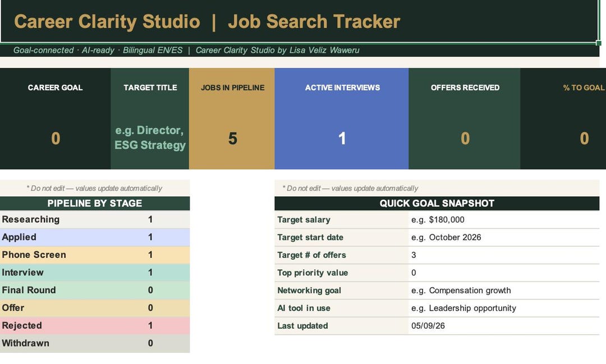Select the JOBS IN PIPELINE header
This screenshot has width=606, height=364.
(x=232, y=87)
